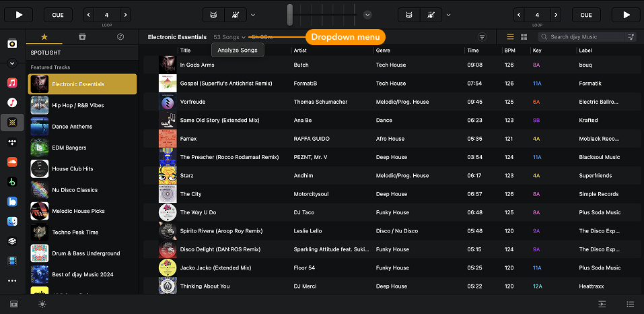This screenshot has width=644, height=314.
Task: Click the stacked layers icon in sidebar
Action: pos(12,241)
